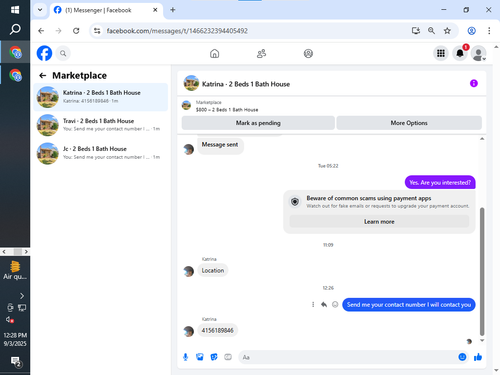Click chat scroll down arrow
The height and width of the screenshot is (375, 500).
click(x=482, y=340)
